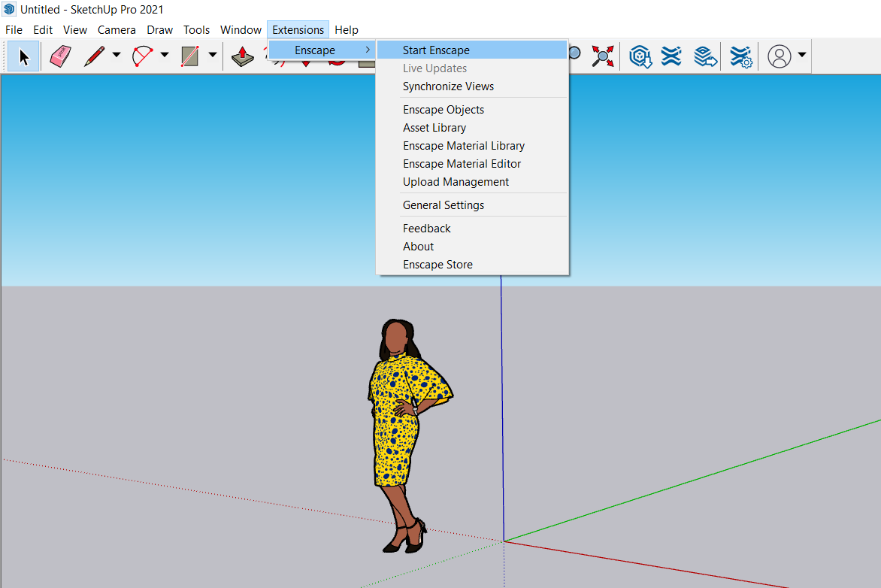Select the Pencil line tool

[95, 56]
